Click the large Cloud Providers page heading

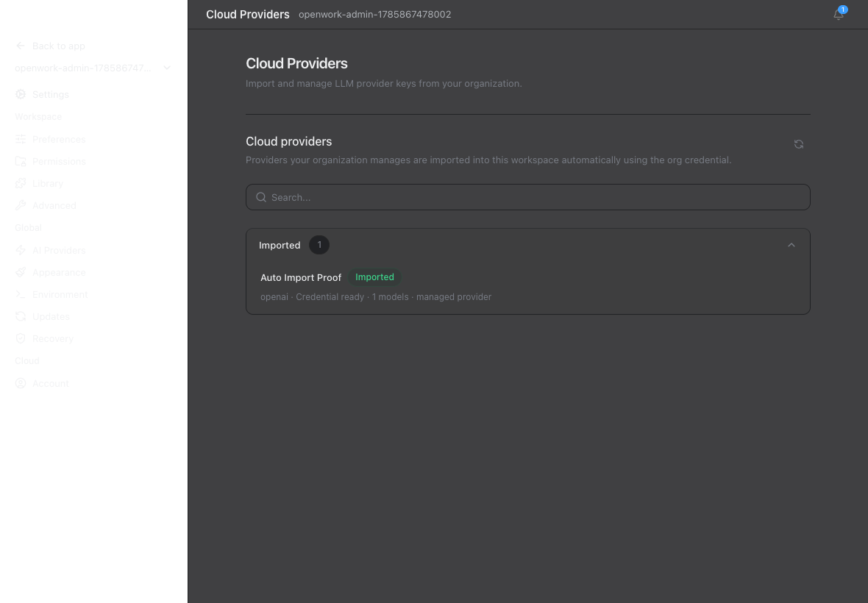pos(296,64)
